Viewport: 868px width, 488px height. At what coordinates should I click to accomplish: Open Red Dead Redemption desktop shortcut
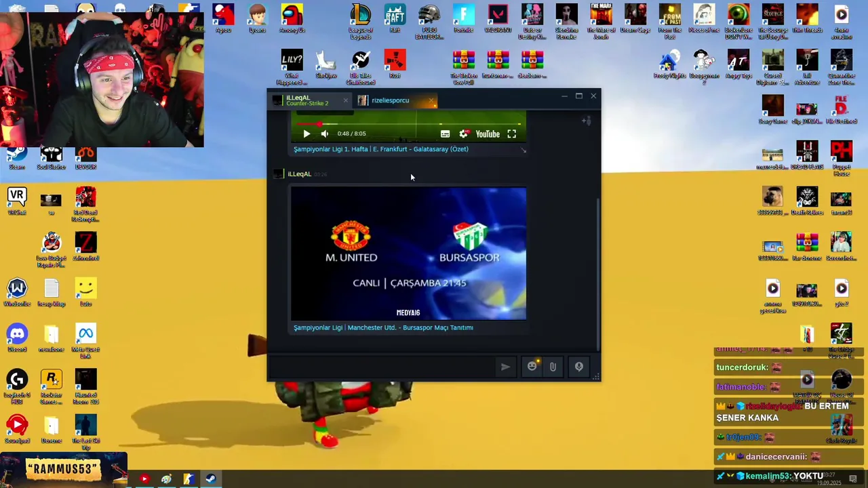[x=85, y=204]
